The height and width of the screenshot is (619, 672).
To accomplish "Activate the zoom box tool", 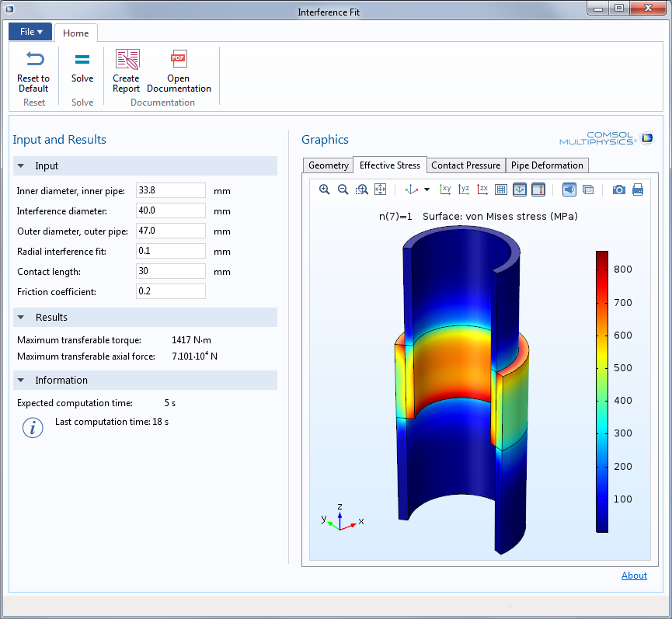I will [x=362, y=190].
